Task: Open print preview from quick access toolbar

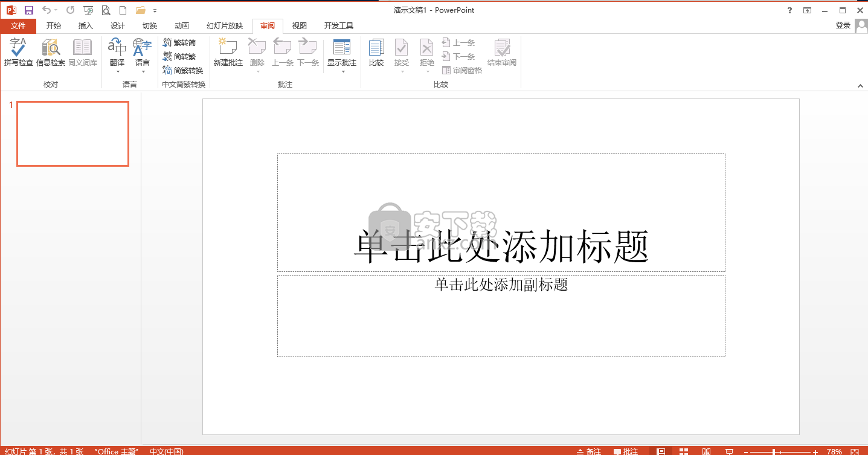Action: pos(106,10)
